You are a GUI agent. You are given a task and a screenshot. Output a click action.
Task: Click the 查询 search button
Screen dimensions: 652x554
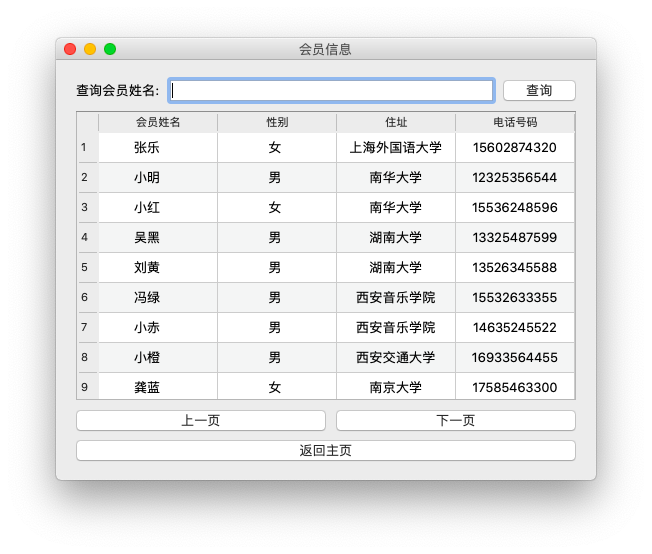coord(539,91)
